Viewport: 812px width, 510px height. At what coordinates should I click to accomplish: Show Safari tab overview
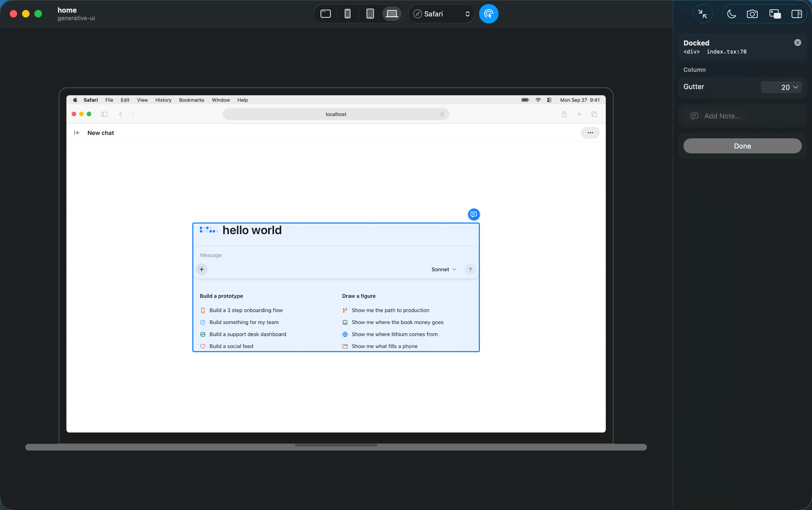click(594, 114)
